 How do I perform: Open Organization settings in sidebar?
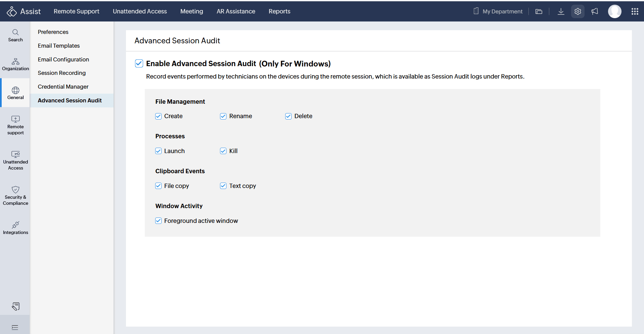(x=15, y=64)
